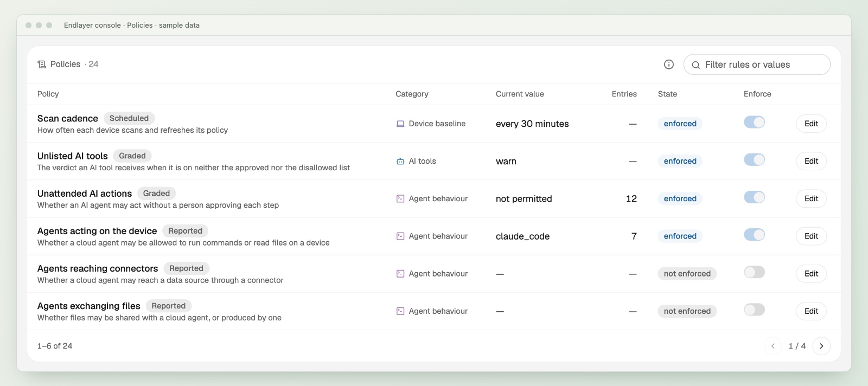Screen dimensions: 868x386
Task: Click the Agent behaviour icon in the Agents acting on the device row
Action: point(400,236)
